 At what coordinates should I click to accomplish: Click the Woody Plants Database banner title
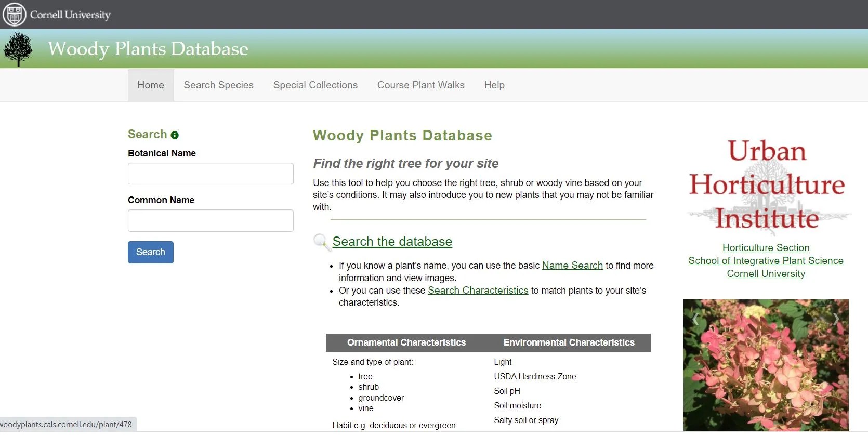(148, 49)
